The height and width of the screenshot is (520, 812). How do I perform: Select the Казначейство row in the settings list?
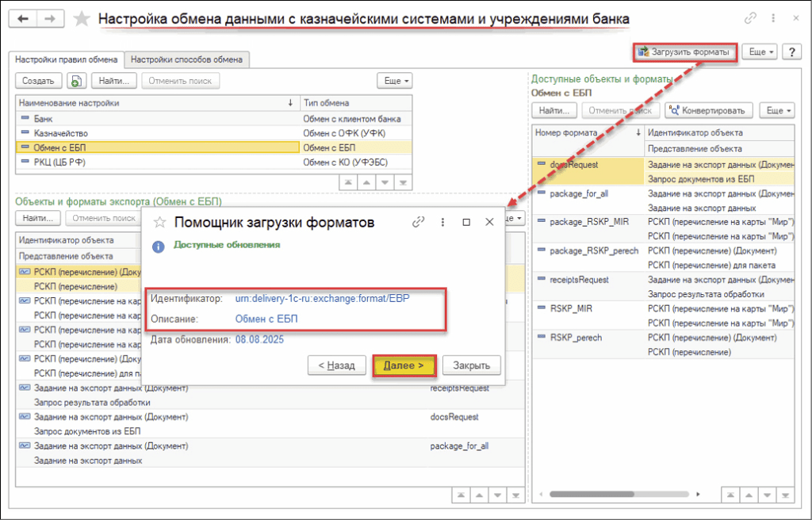60,132
